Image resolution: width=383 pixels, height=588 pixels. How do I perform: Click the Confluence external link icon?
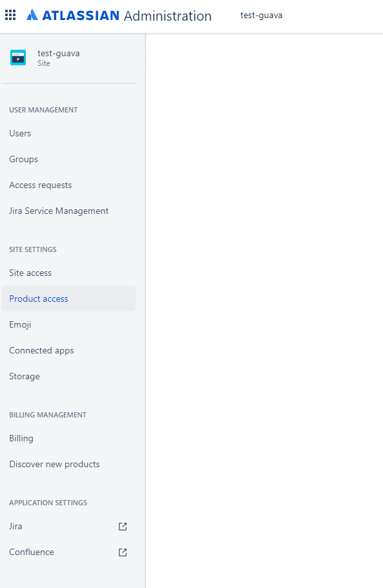point(123,552)
